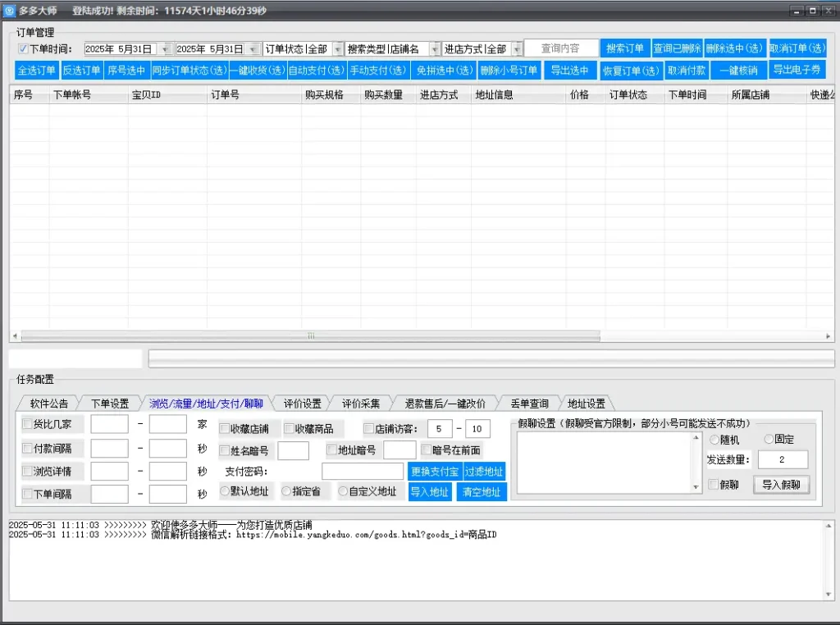Click the 一键核销 button
Image resolution: width=840 pixels, height=625 pixels.
point(739,71)
